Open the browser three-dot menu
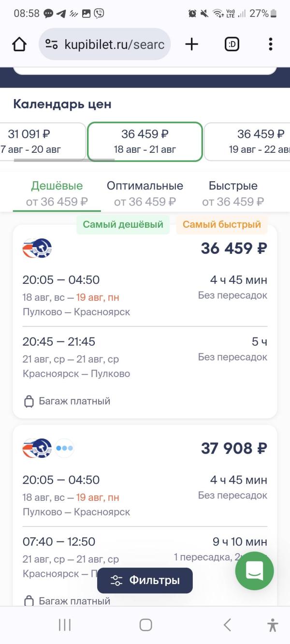Screen dimensions: 290x644 [270, 44]
